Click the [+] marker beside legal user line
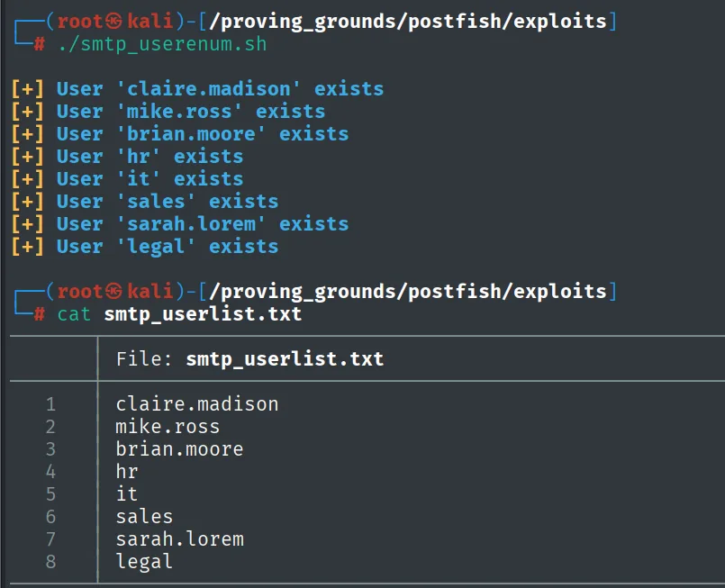This screenshot has width=725, height=588. (28, 247)
